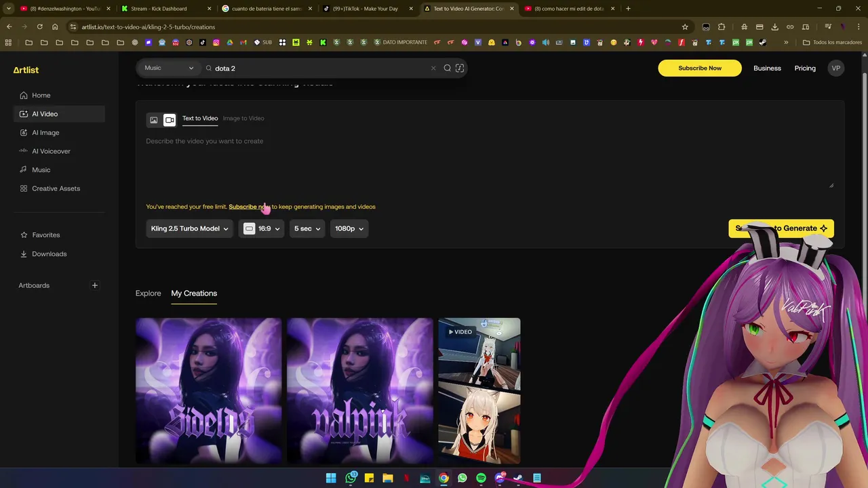868x488 pixels.
Task: Open Spotify from the taskbar
Action: point(481,478)
